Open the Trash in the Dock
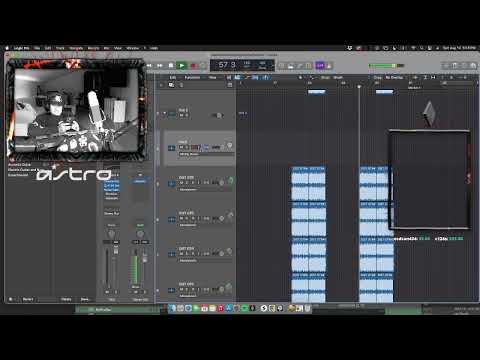The height and width of the screenshot is (360, 480). (x=307, y=309)
